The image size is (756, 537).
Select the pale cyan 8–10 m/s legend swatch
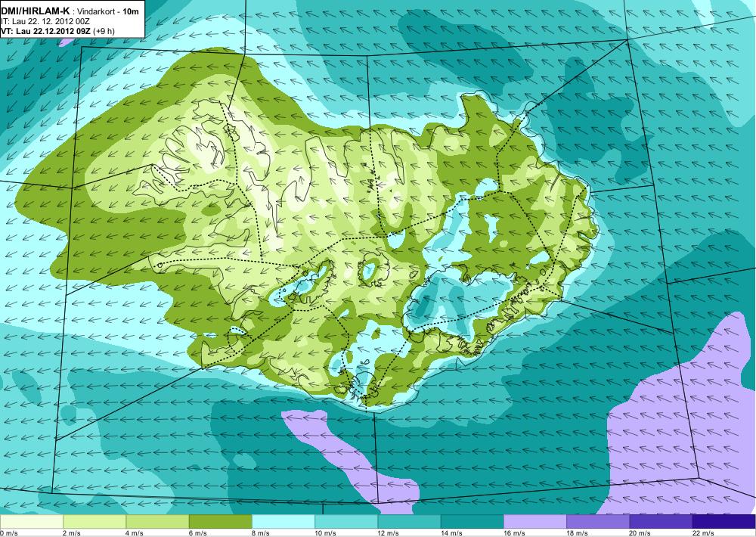tap(283, 522)
